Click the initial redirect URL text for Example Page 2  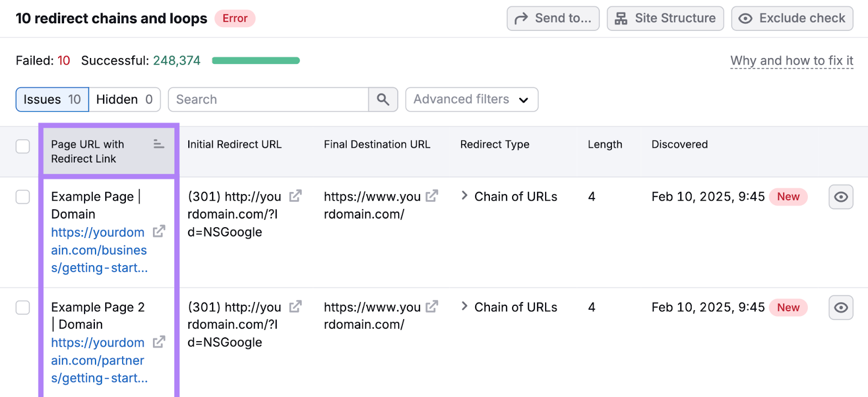click(x=234, y=324)
